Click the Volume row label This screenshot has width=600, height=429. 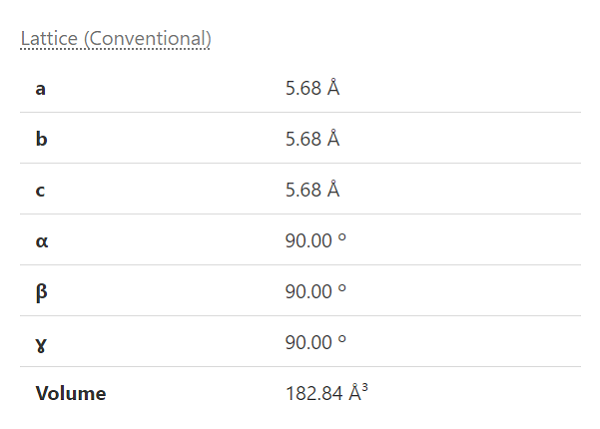click(70, 393)
